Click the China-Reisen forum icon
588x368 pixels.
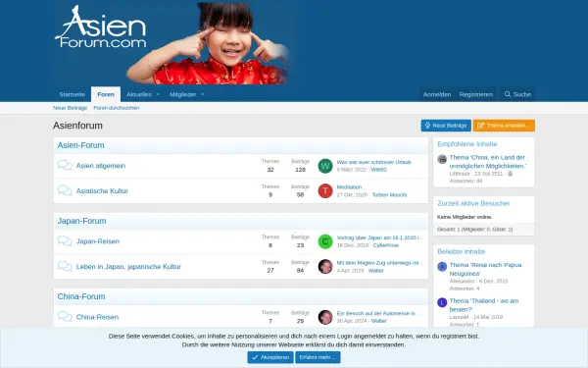pyautogui.click(x=65, y=317)
